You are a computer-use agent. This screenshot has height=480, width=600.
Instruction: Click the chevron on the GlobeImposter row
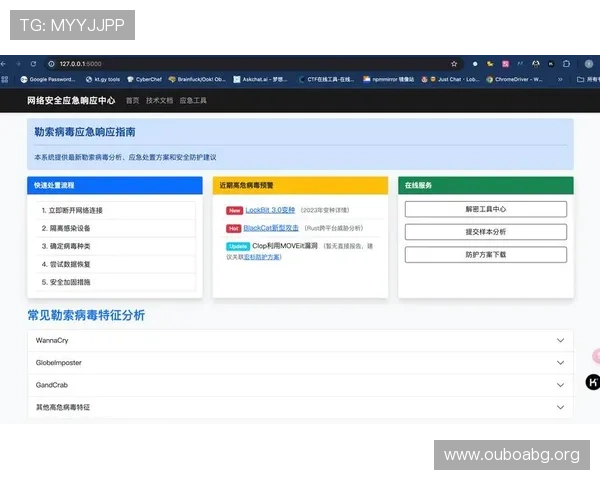560,362
